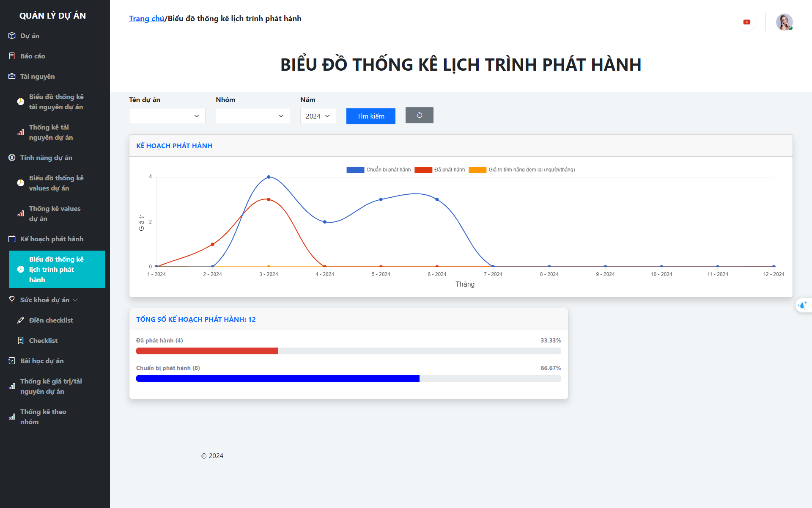Click bar chart icon for Thống kê values

(21, 213)
